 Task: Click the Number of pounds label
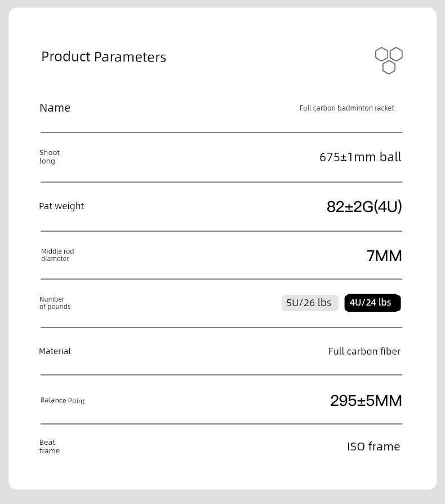point(55,303)
